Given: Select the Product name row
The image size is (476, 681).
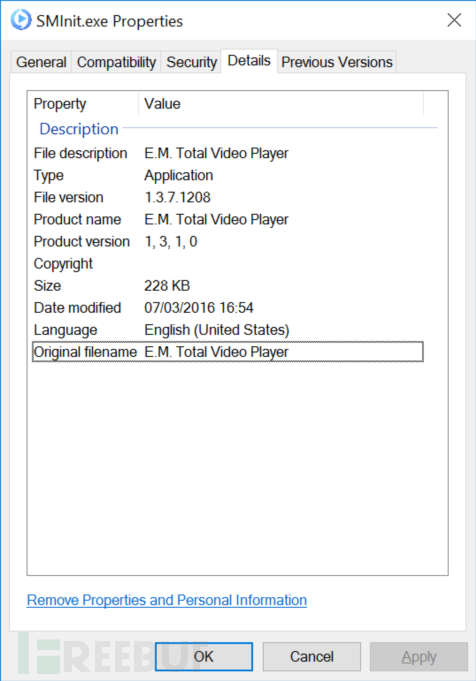Looking at the screenshot, I should [228, 220].
